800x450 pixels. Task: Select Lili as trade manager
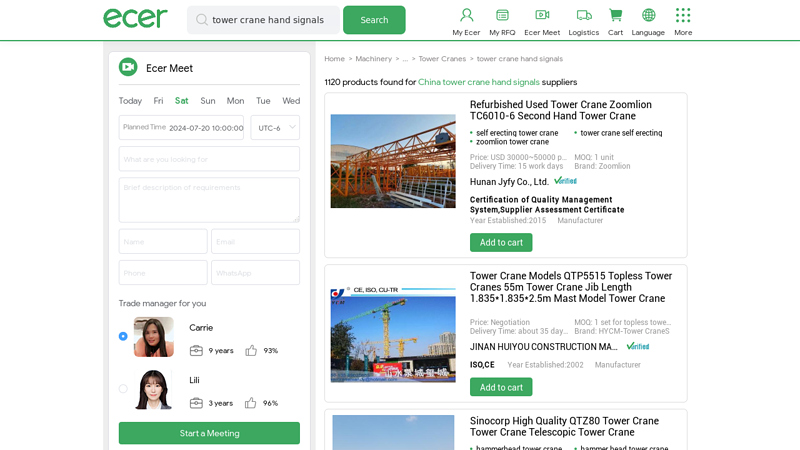click(x=123, y=389)
